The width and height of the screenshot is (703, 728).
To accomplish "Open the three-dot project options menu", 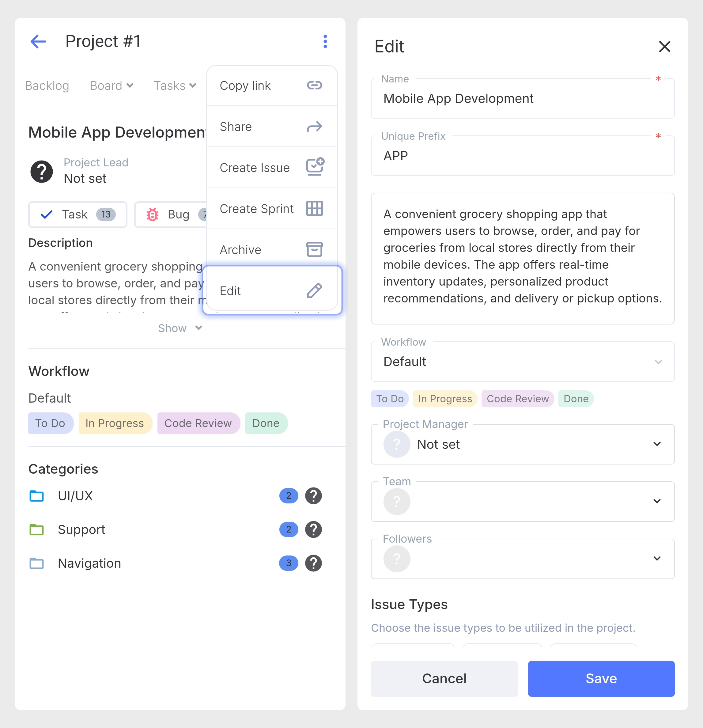I will (x=325, y=41).
